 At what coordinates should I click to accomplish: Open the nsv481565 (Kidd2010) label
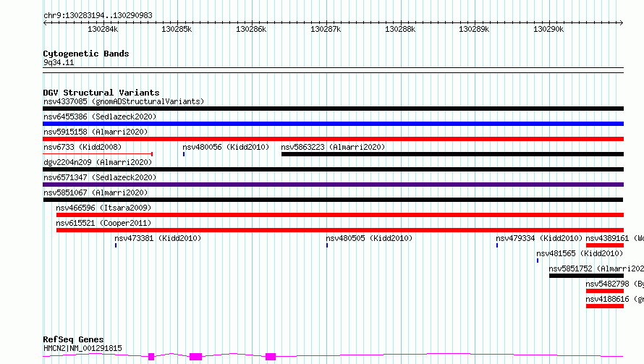tap(580, 253)
